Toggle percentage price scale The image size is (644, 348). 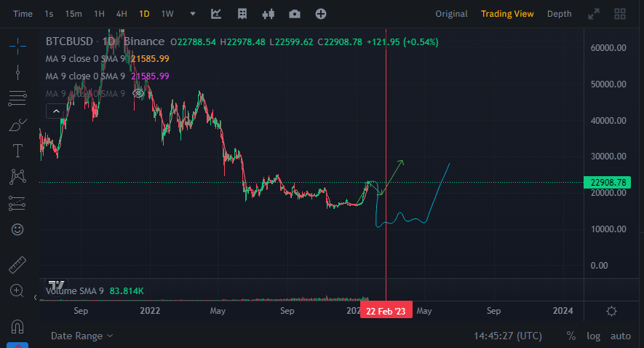point(571,336)
